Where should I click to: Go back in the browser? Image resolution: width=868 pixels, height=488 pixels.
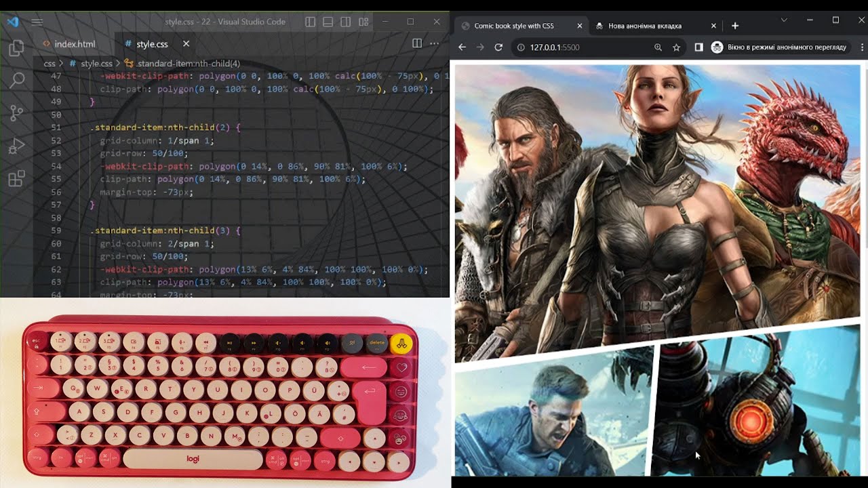pyautogui.click(x=462, y=47)
